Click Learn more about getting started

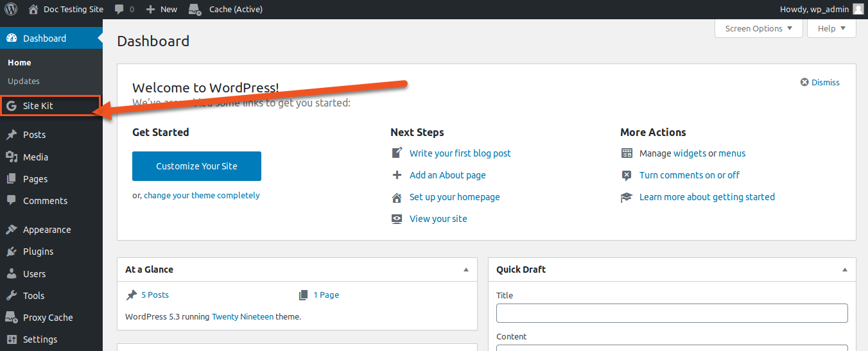tap(707, 197)
